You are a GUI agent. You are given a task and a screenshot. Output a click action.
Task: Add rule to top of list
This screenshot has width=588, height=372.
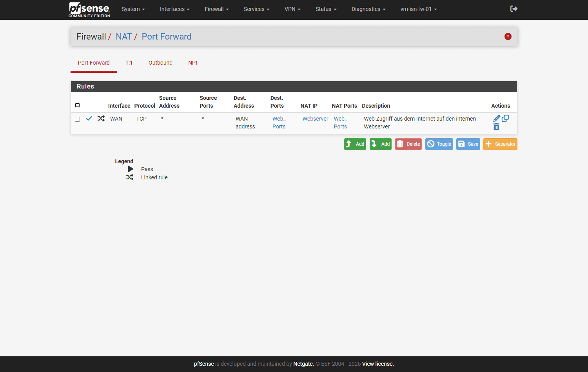point(355,144)
